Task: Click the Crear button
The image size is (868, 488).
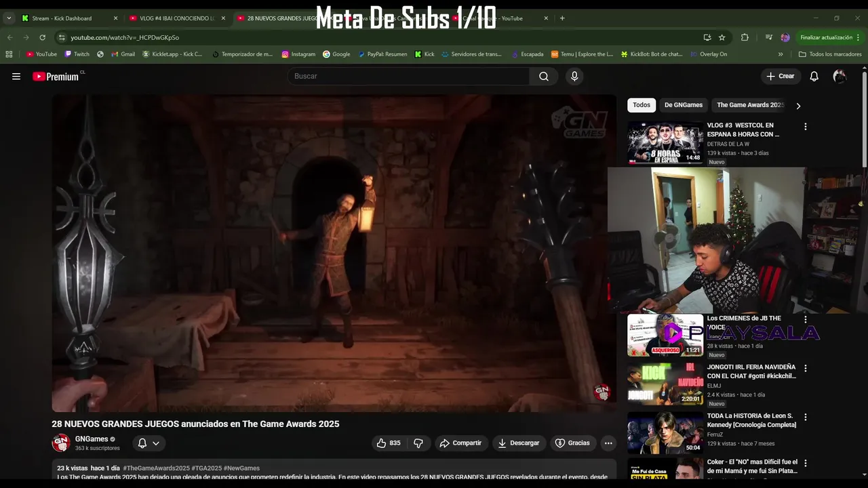Action: [x=781, y=77]
